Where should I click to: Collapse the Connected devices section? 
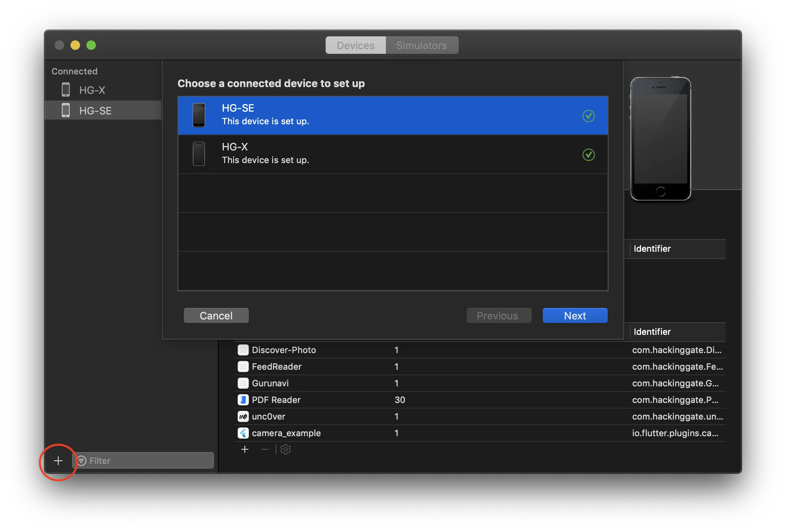point(74,71)
